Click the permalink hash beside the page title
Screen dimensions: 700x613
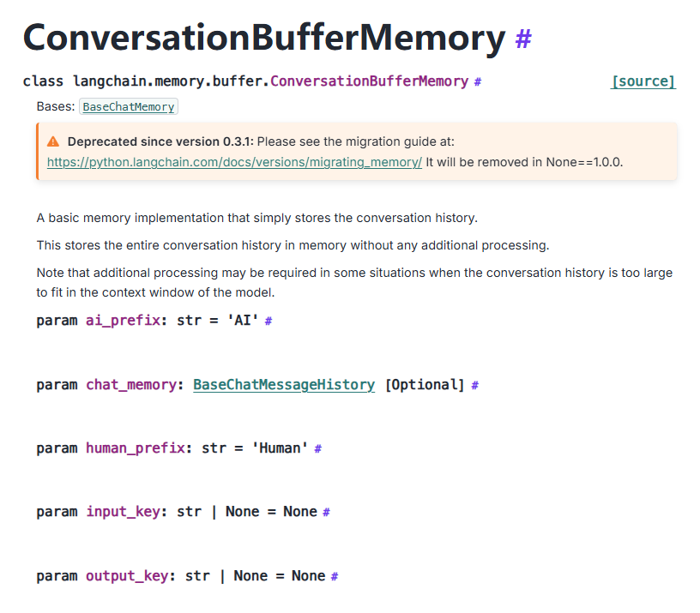click(x=523, y=39)
